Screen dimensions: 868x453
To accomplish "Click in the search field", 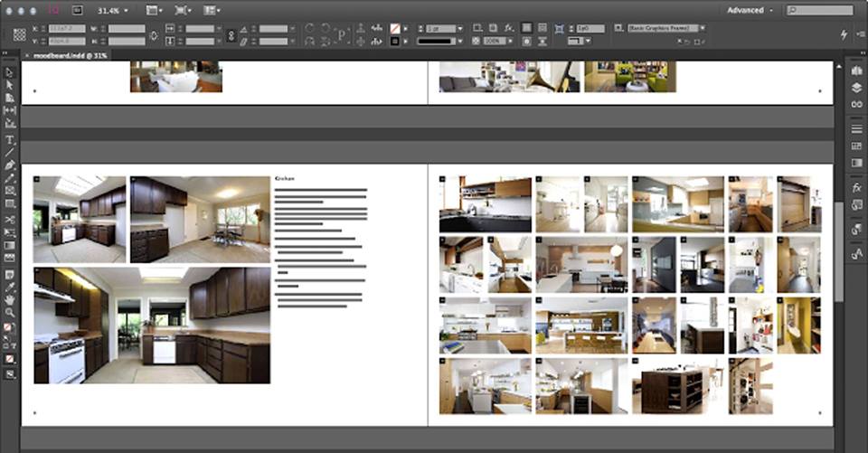I will click(x=823, y=10).
